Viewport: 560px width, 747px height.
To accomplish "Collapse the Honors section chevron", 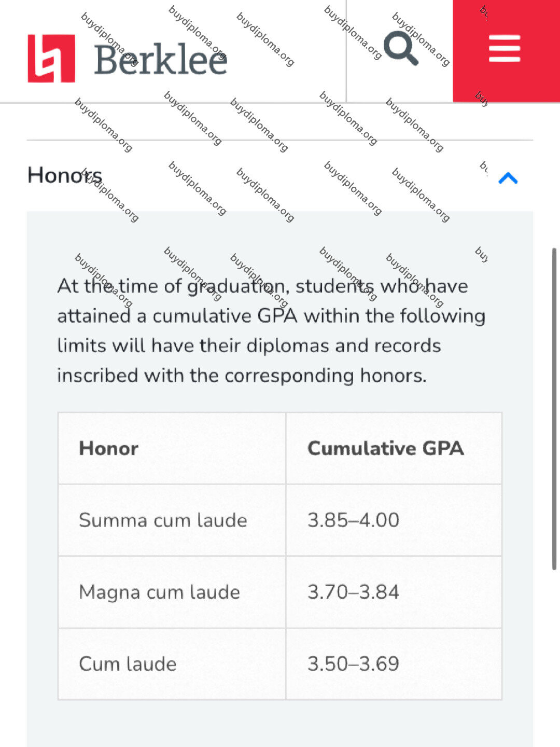I will point(508,178).
